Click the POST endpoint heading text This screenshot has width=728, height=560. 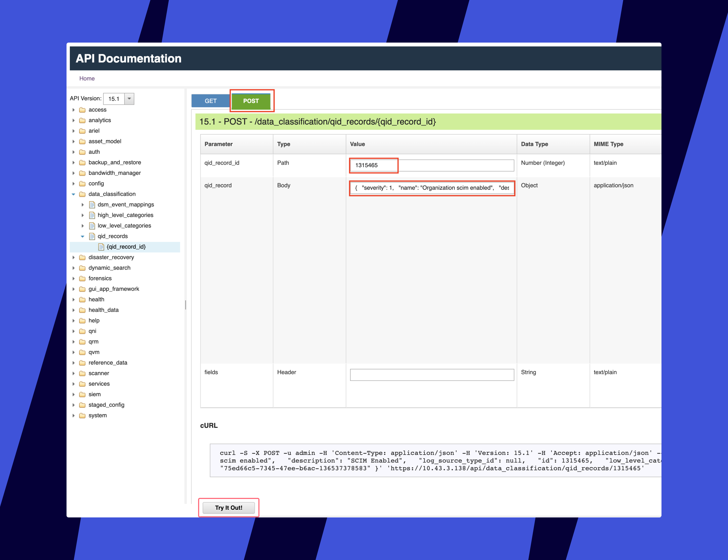coord(318,122)
